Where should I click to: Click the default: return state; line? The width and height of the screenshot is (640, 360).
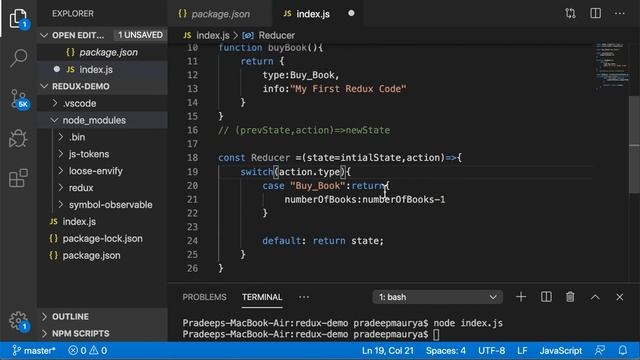(323, 241)
